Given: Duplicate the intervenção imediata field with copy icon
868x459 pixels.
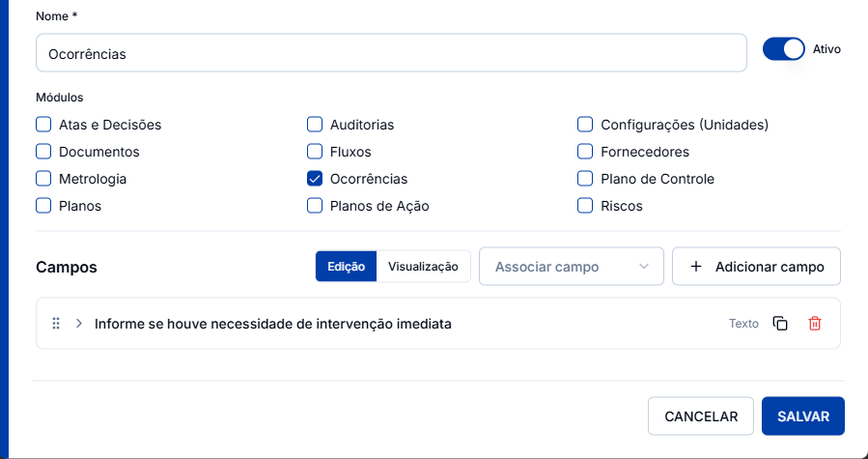Looking at the screenshot, I should click(x=780, y=323).
